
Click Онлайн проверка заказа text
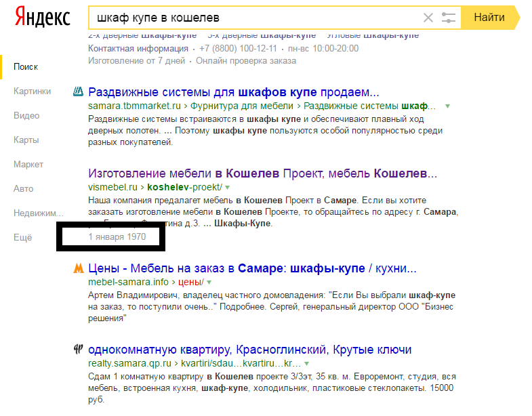(x=246, y=61)
